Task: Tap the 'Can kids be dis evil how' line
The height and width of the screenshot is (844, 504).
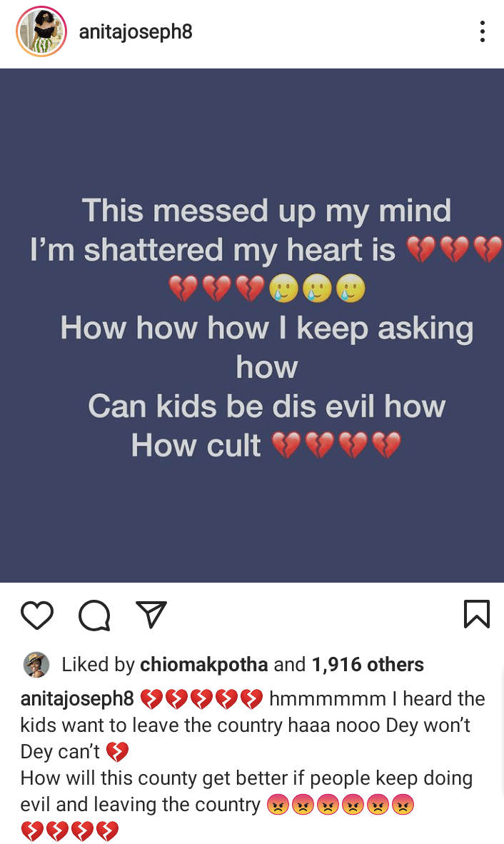Action: point(267,406)
